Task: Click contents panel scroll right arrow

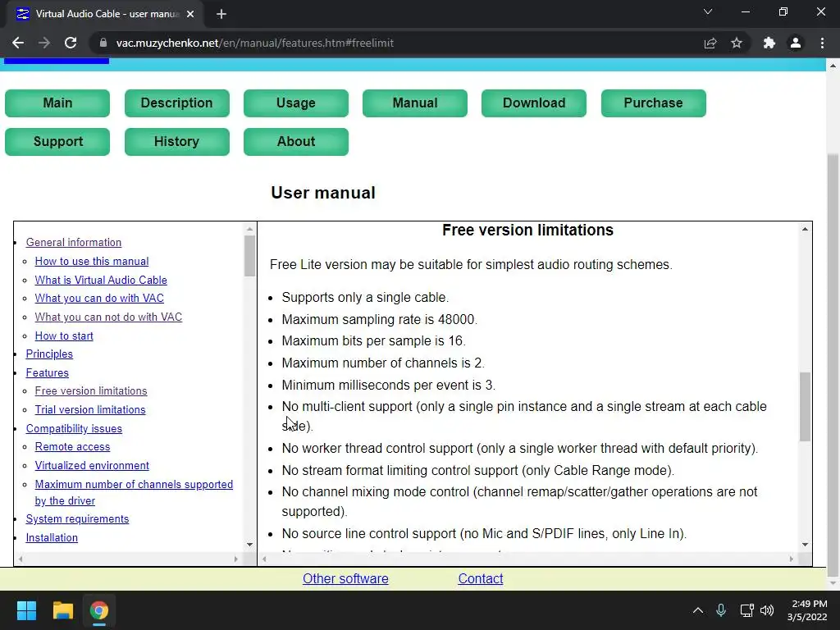Action: point(235,559)
